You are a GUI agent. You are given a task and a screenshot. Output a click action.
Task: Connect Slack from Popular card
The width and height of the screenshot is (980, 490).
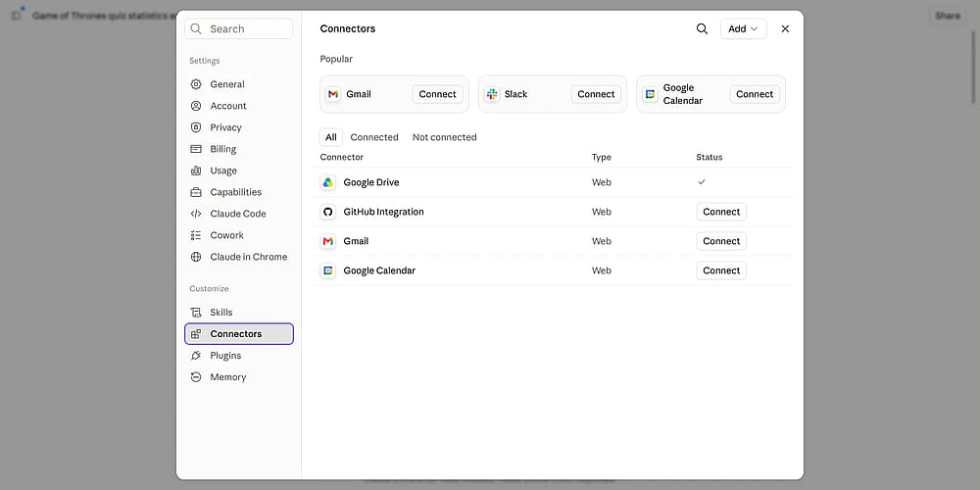click(x=596, y=94)
